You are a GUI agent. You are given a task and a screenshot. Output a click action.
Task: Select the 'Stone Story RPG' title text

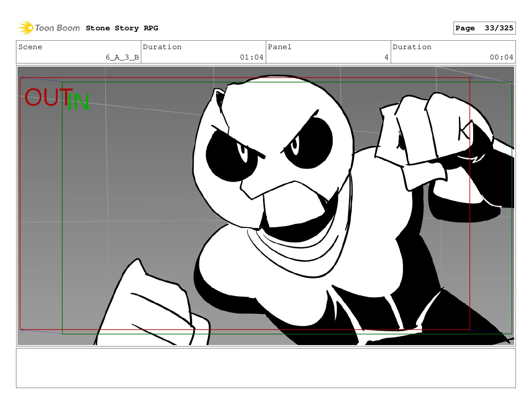[x=122, y=28]
